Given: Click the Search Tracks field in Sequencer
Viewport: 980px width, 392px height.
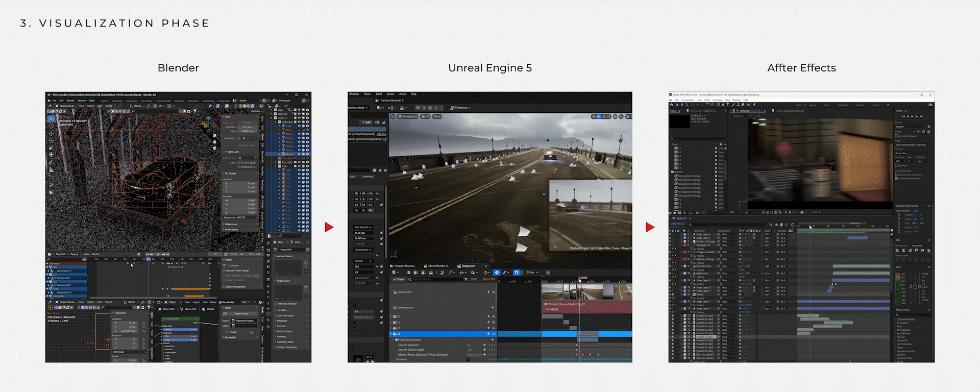Looking at the screenshot, I should [436, 279].
